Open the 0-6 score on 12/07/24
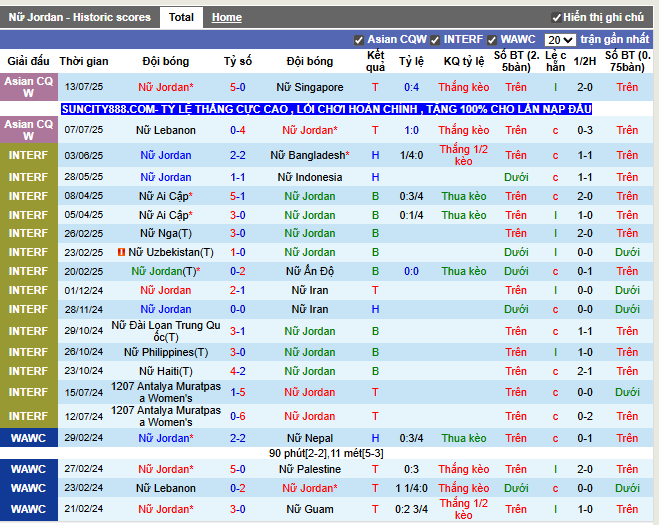 pos(237,416)
